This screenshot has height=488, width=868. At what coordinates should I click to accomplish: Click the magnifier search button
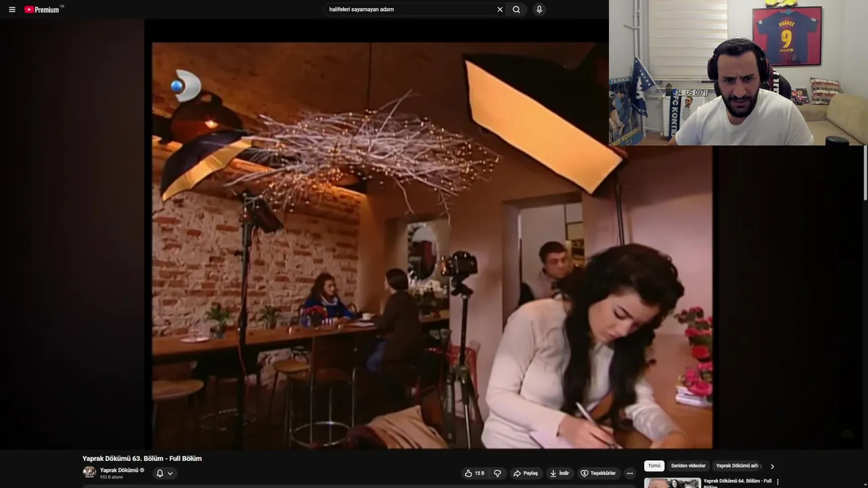click(x=517, y=9)
